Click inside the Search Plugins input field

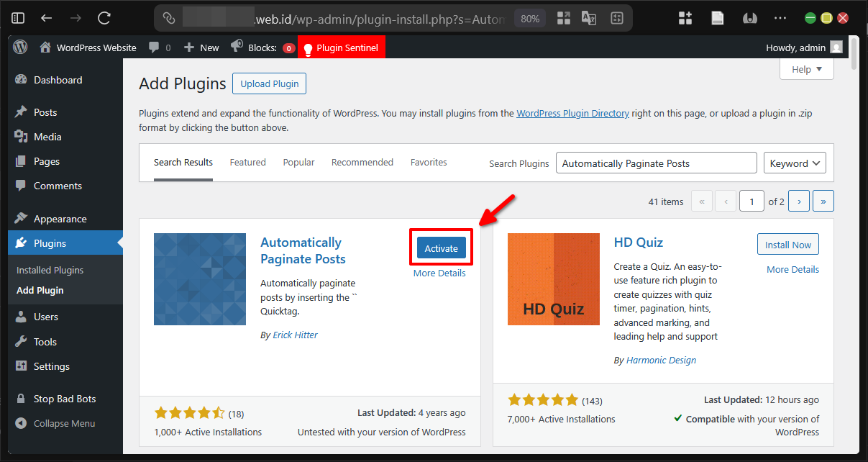655,163
